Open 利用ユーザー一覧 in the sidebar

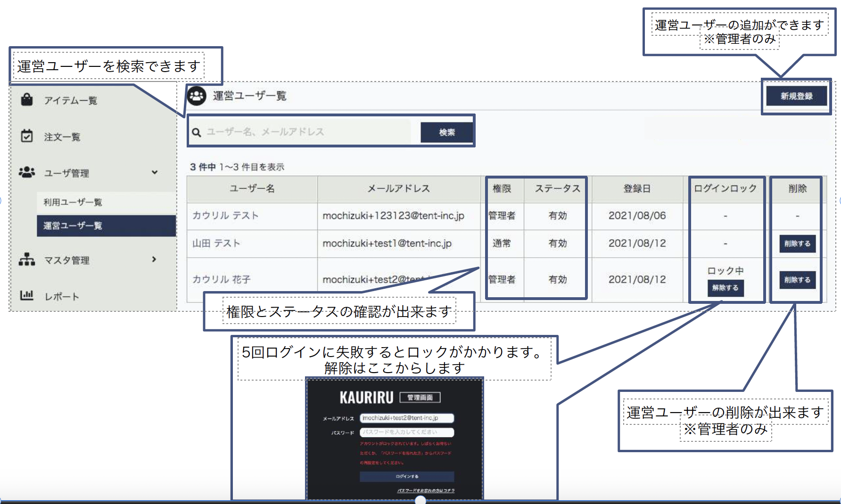click(73, 202)
